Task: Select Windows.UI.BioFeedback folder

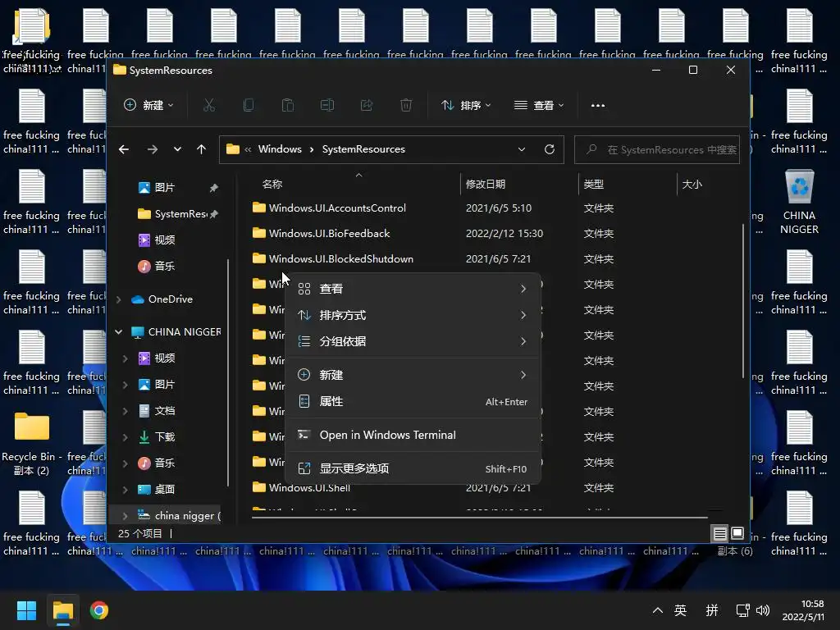Action: [329, 234]
